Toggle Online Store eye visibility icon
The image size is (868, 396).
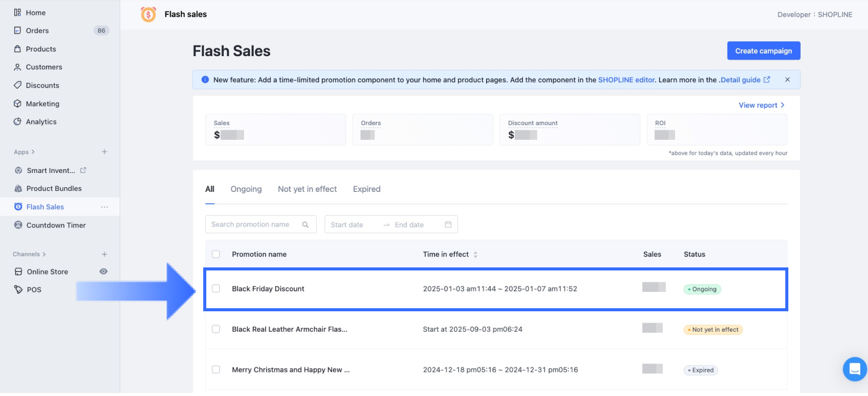pyautogui.click(x=104, y=271)
